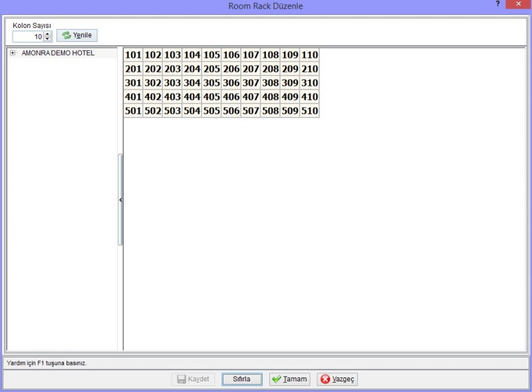Select room 306 cell

coord(231,83)
